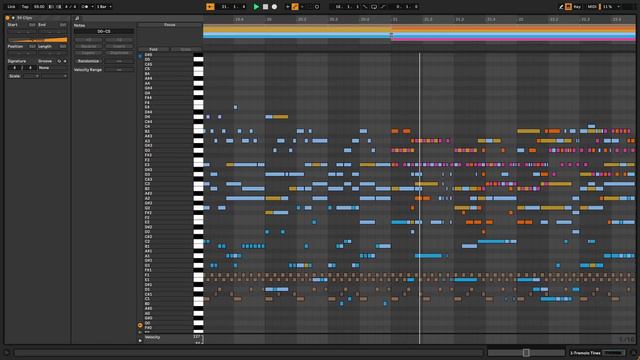Click the Position Set button
Viewport: 640px width, 360px height.
(x=32, y=47)
